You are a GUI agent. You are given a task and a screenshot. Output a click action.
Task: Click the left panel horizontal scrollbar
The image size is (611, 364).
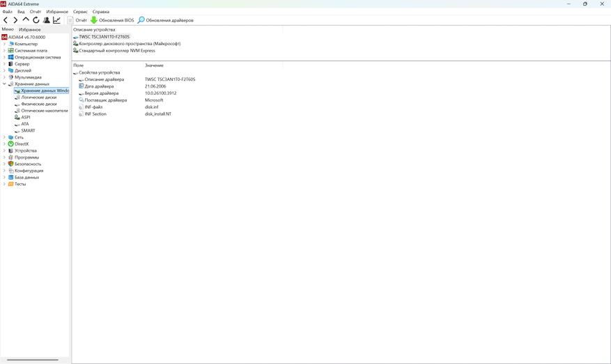coord(33,360)
